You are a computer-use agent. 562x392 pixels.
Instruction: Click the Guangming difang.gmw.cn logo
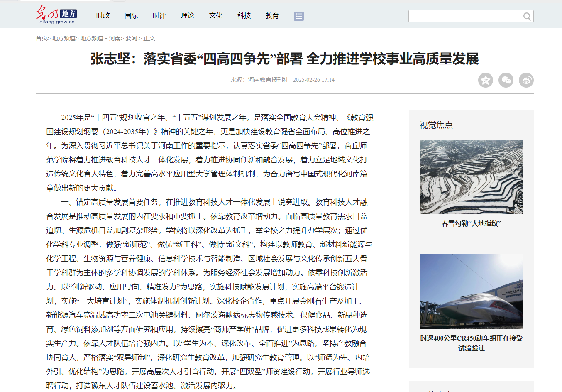click(56, 15)
